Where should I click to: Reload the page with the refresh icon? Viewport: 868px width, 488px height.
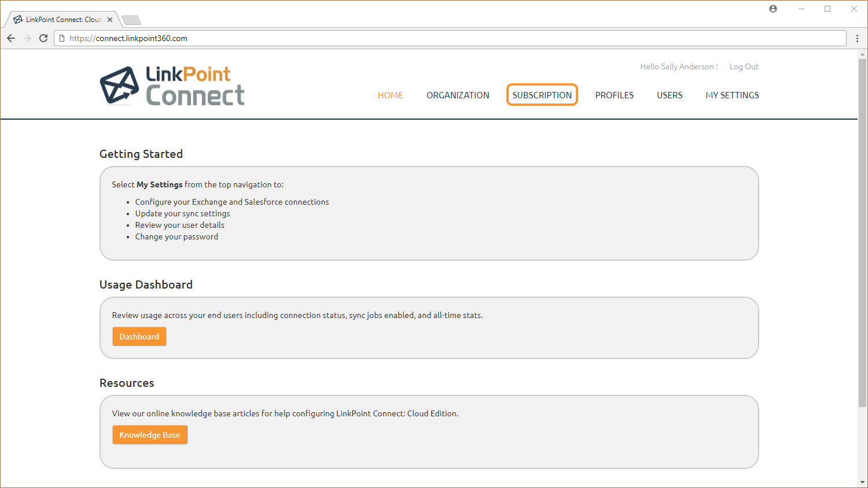point(43,38)
